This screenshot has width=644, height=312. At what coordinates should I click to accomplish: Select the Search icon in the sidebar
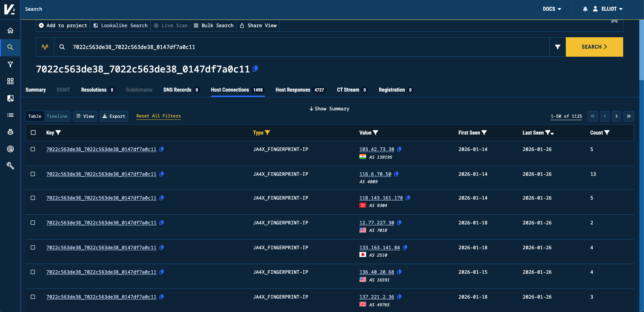click(x=10, y=47)
